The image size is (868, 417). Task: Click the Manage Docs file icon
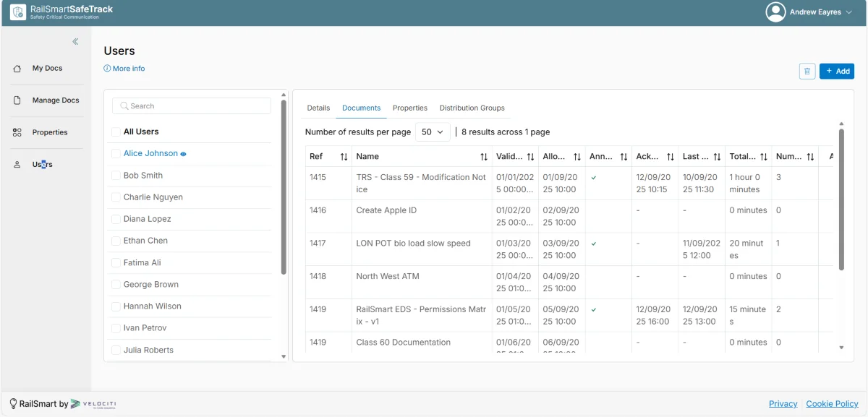pos(17,100)
